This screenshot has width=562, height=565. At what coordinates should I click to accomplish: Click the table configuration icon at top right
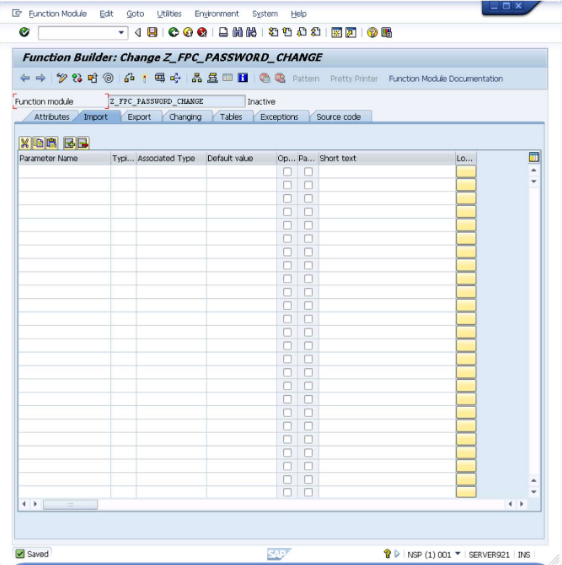coord(534,157)
